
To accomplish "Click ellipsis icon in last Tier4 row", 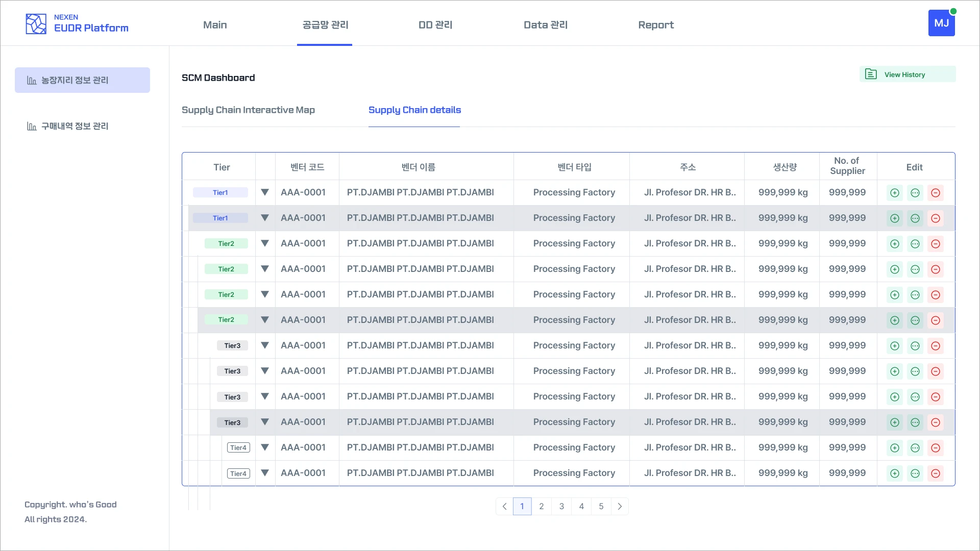I will (x=915, y=473).
